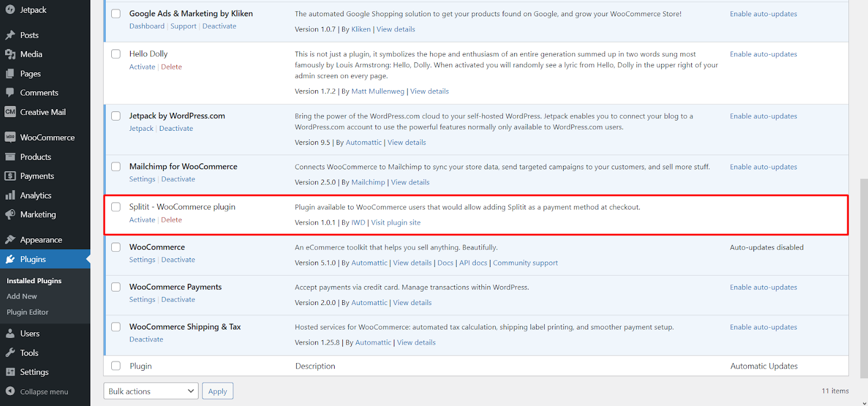
Task: Open the Appearance menu label
Action: pyautogui.click(x=41, y=240)
